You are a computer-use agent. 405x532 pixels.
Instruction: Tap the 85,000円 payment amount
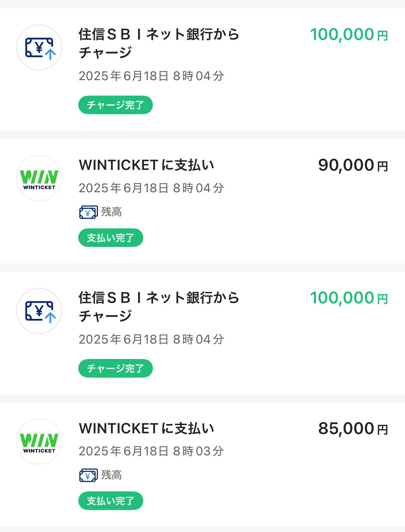point(353,429)
